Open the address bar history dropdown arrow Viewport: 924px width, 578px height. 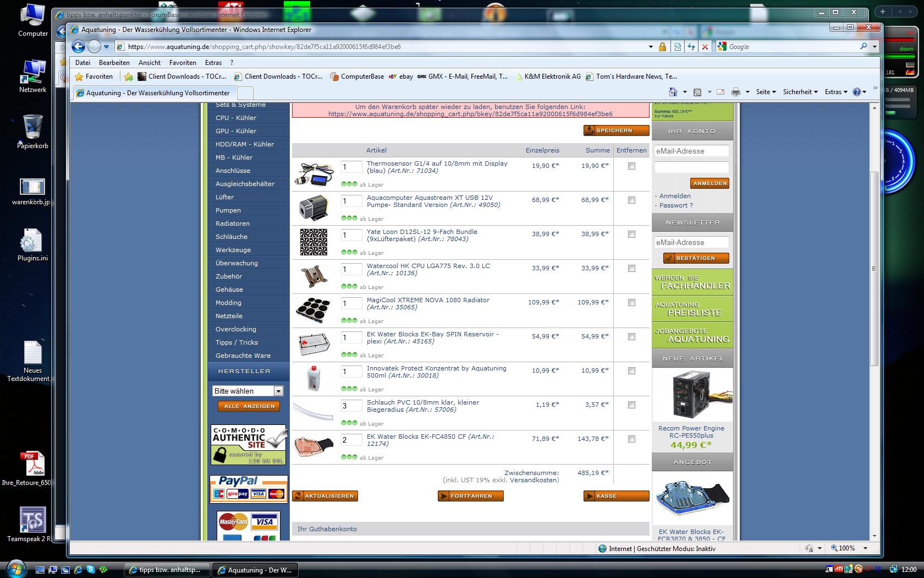point(651,47)
